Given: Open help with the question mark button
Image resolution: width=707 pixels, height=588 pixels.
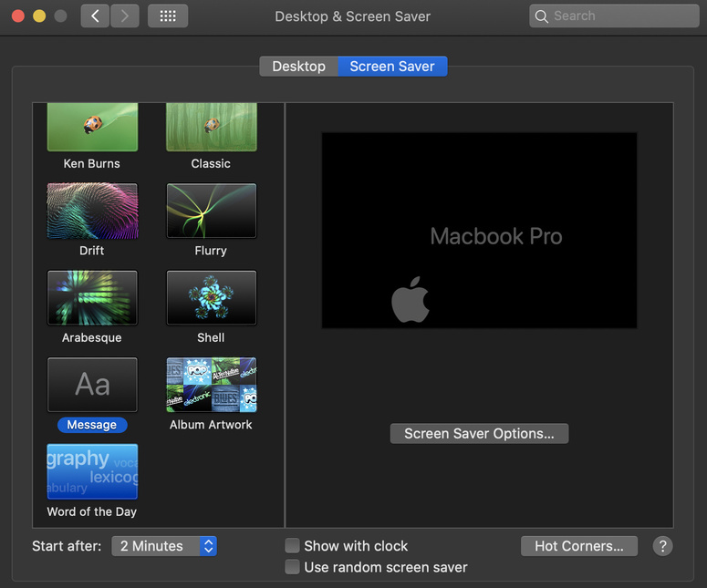Looking at the screenshot, I should tap(662, 546).
